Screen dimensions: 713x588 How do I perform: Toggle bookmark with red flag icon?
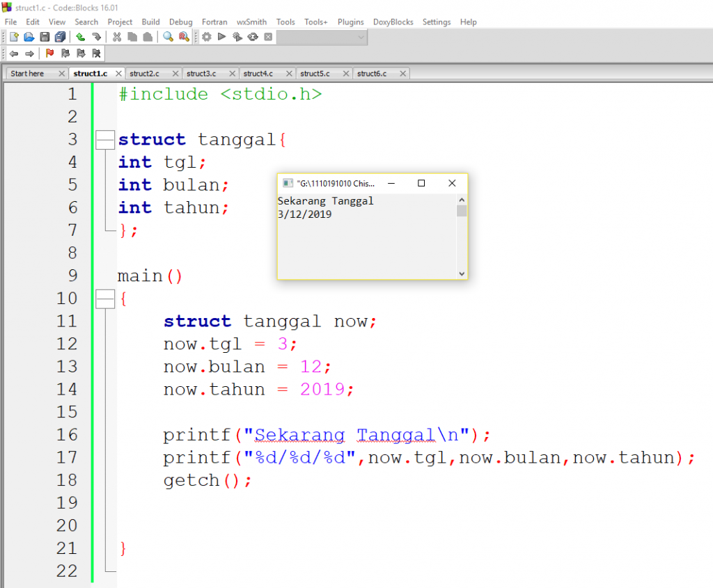(x=49, y=54)
